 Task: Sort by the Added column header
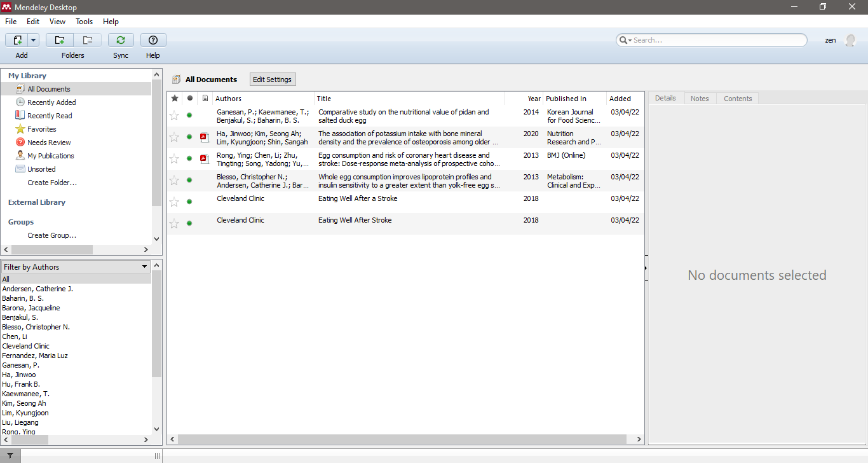point(625,99)
